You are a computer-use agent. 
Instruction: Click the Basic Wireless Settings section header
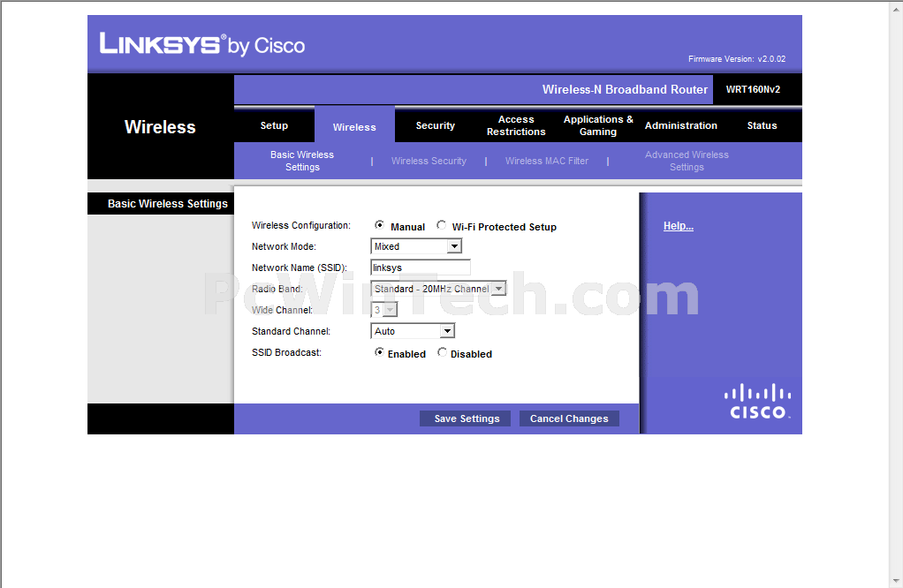coord(168,204)
